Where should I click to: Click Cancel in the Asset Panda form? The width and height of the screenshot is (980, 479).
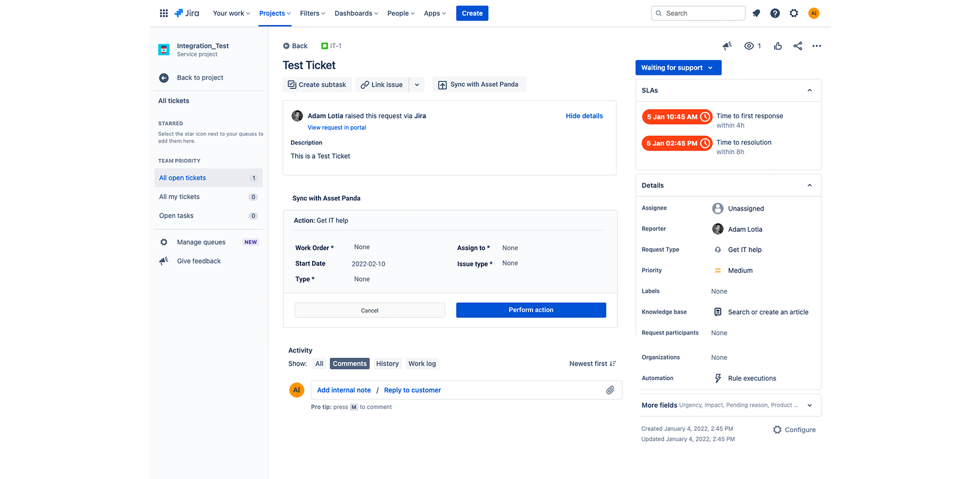(370, 310)
